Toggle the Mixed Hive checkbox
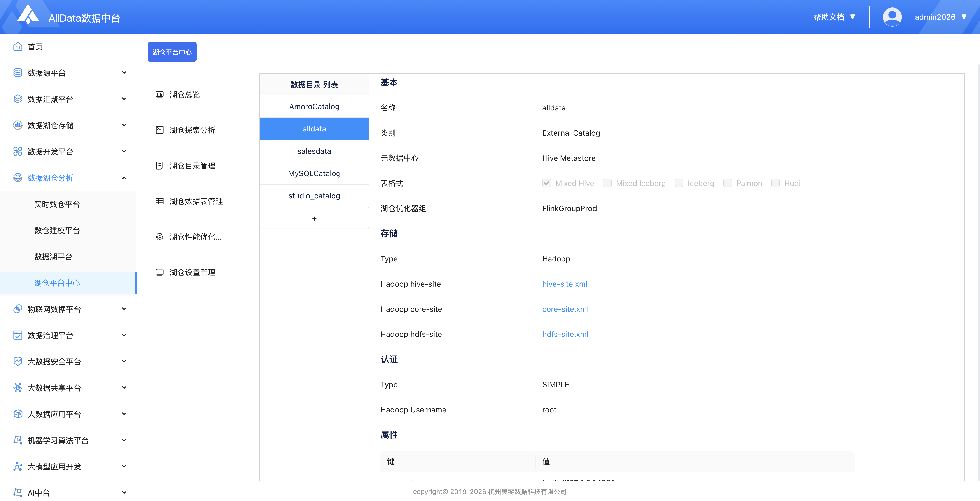This screenshot has height=501, width=980. coord(547,183)
